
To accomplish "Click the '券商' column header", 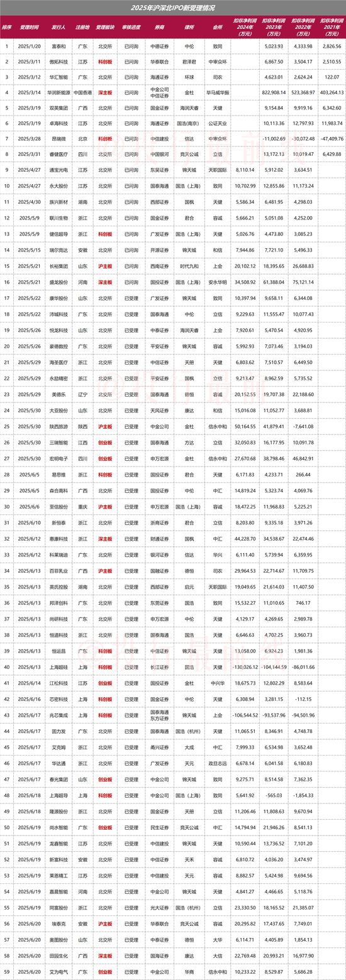I will pyautogui.click(x=158, y=28).
